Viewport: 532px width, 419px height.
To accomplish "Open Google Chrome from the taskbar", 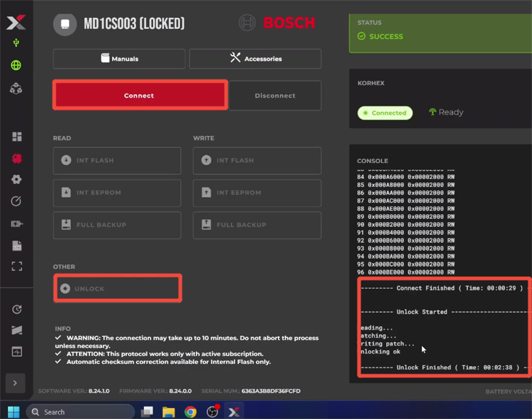I will (190, 412).
